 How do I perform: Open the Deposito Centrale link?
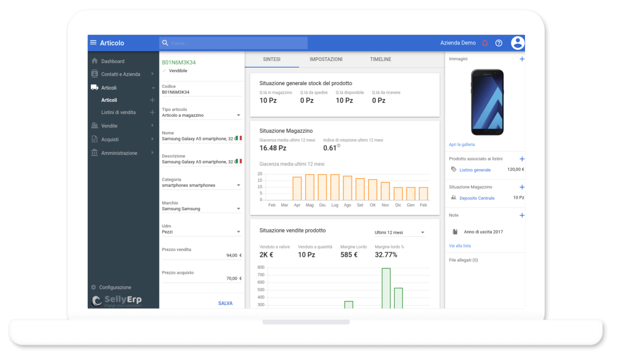click(477, 198)
